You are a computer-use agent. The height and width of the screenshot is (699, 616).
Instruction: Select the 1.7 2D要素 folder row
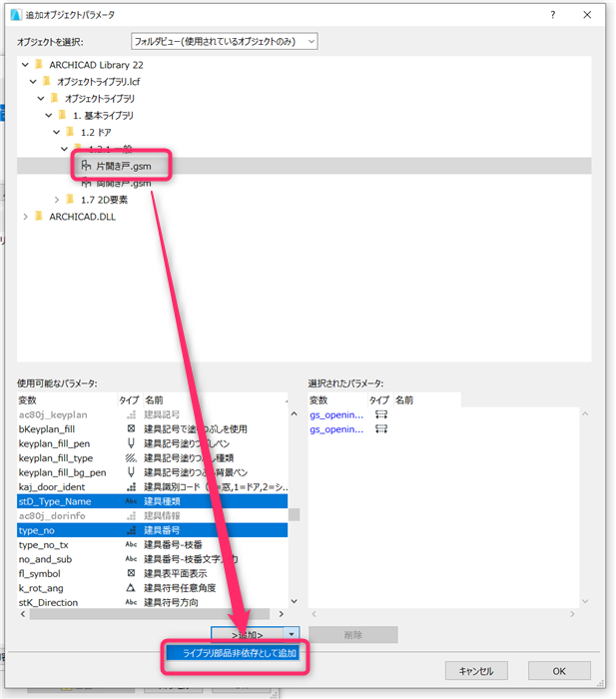[104, 200]
